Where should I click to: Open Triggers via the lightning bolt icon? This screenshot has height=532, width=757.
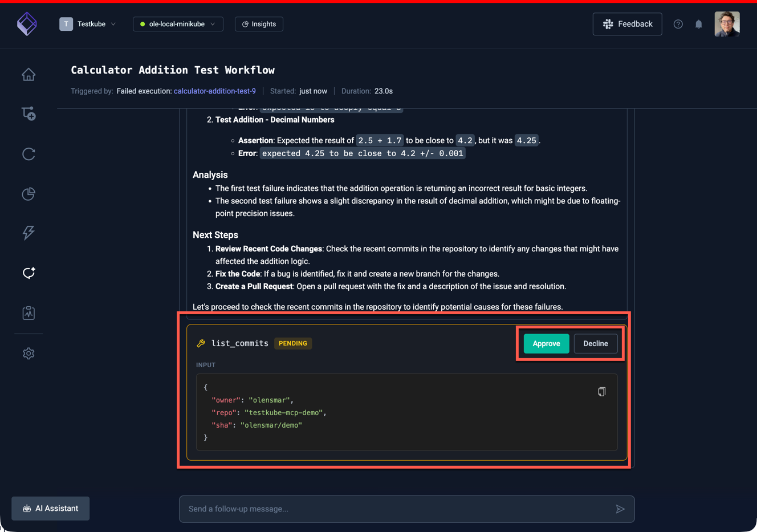pos(29,233)
